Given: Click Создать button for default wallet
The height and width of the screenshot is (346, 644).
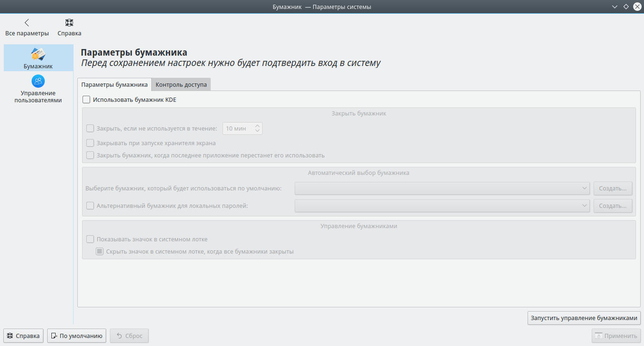Looking at the screenshot, I should tap(612, 189).
